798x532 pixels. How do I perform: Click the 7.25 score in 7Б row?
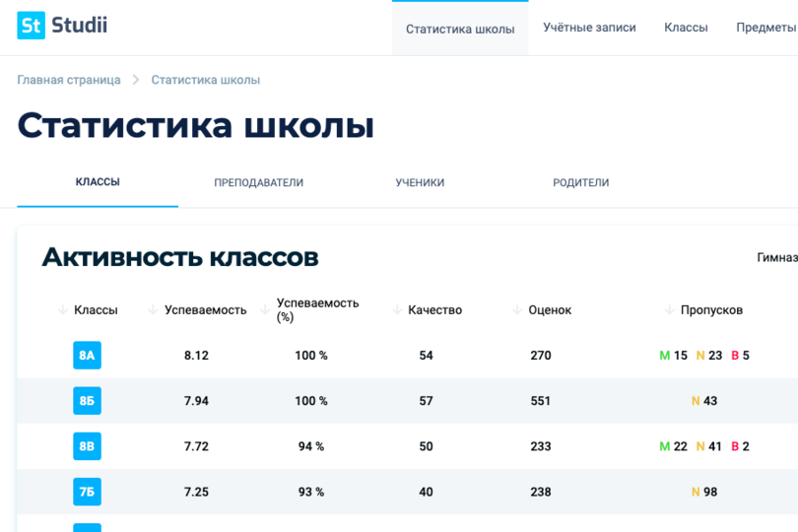click(x=196, y=492)
